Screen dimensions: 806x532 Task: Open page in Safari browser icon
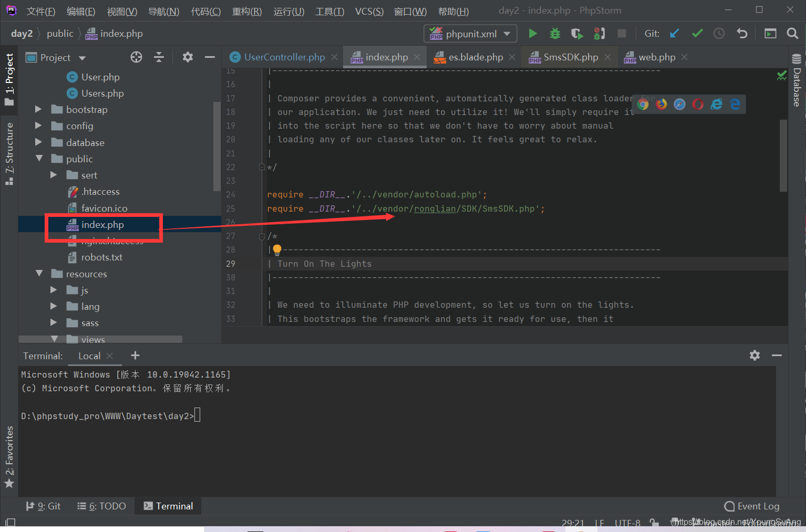(679, 104)
